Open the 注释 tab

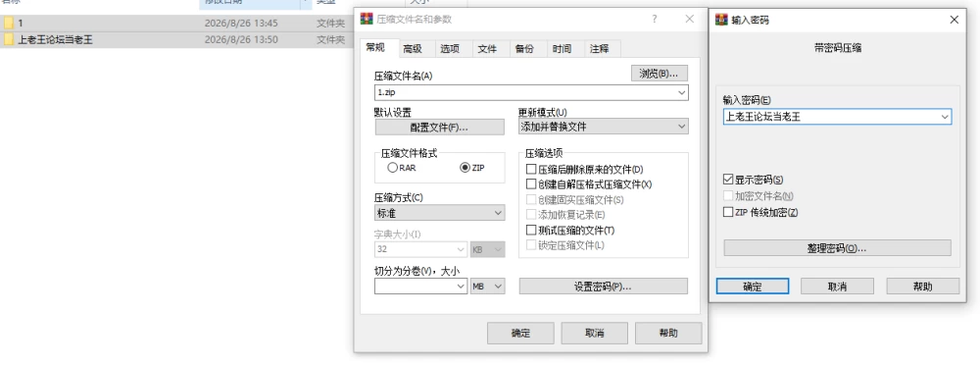(600, 49)
